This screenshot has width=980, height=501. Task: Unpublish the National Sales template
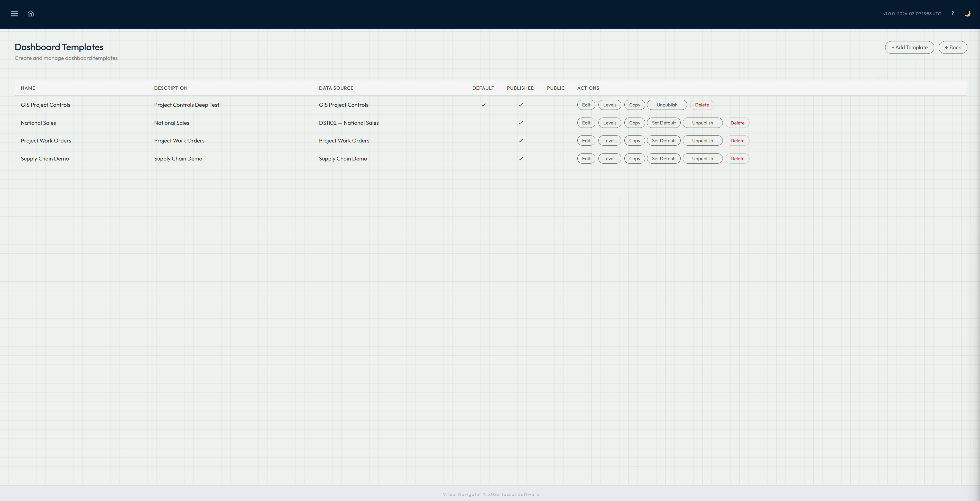(702, 123)
